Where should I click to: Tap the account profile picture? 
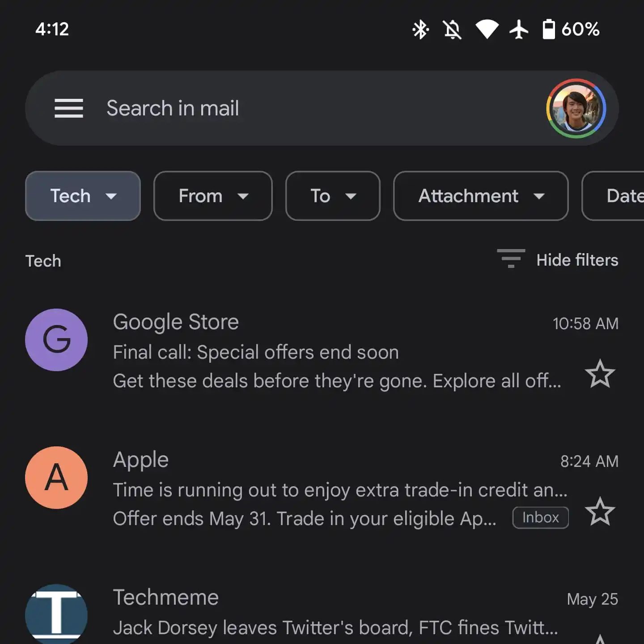tap(576, 108)
